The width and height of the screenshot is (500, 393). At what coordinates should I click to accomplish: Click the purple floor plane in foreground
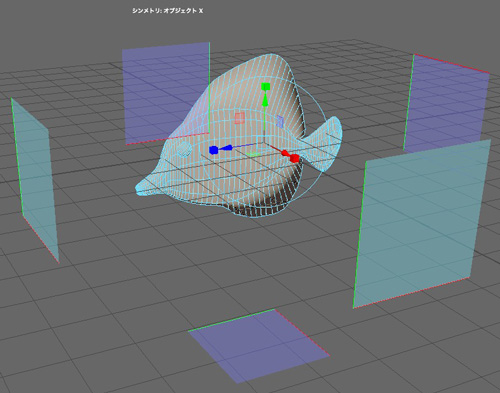click(x=259, y=347)
